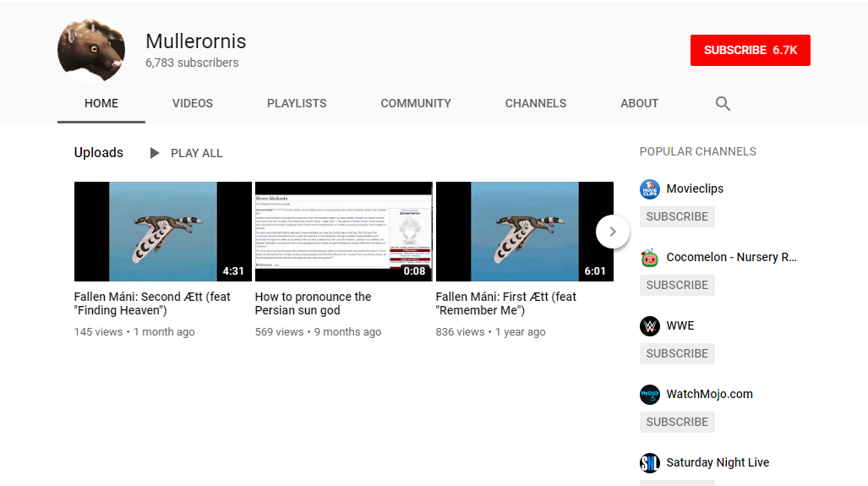Screen dimensions: 868x486
Task: Play Fallen Máni First Ætt thumbnail
Action: [x=525, y=232]
